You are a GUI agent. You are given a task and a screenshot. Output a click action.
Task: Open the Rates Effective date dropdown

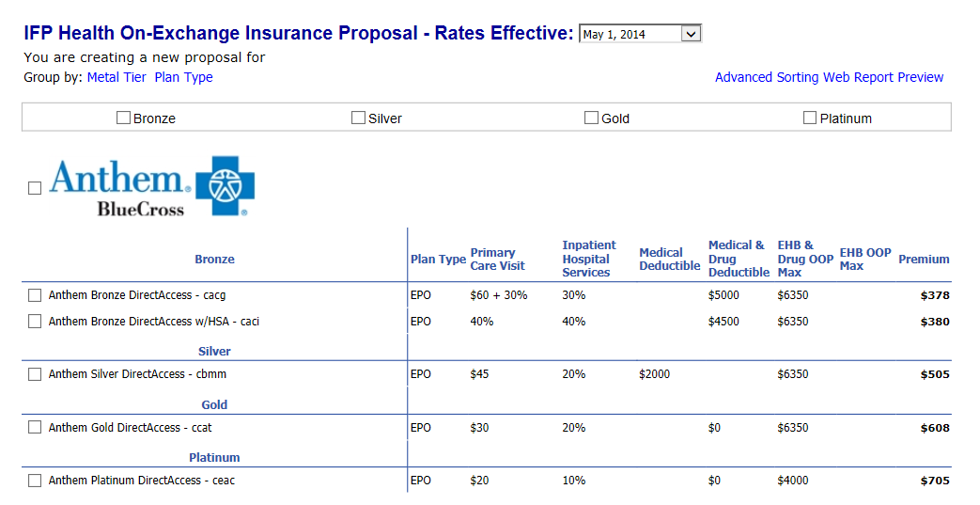(x=640, y=34)
